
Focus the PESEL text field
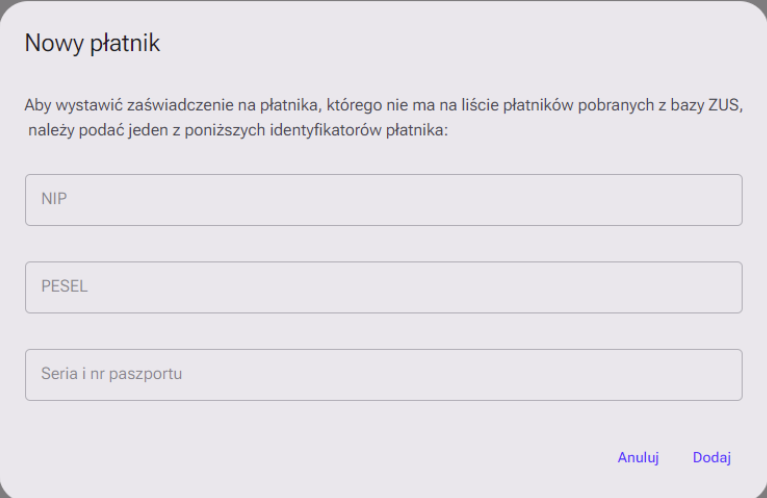(383, 287)
